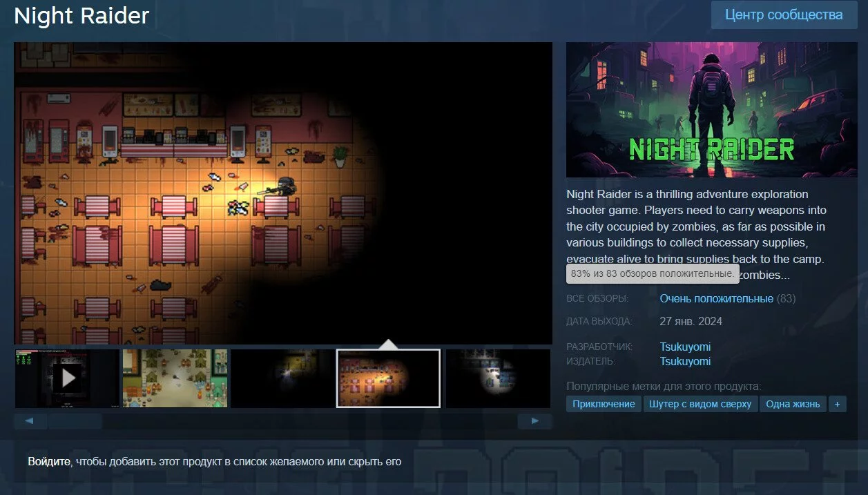This screenshot has height=495, width=868.
Task: Expand more tags with plus button
Action: [837, 404]
